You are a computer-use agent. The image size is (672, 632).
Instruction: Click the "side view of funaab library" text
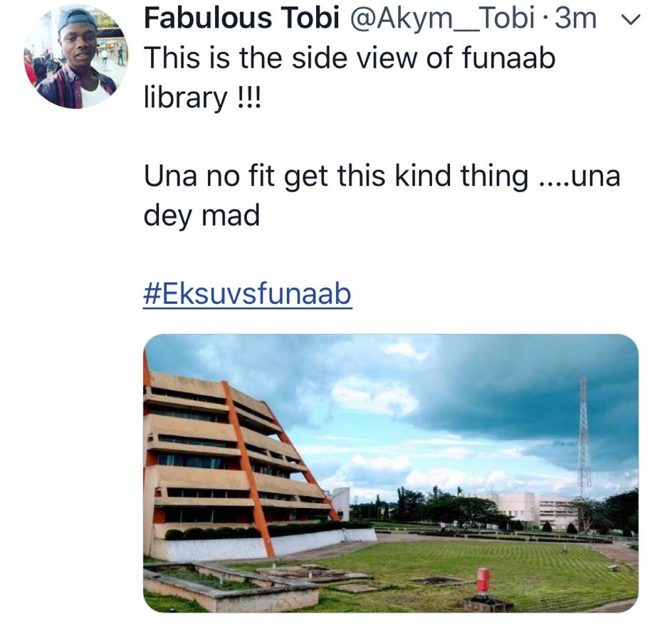pos(349,58)
